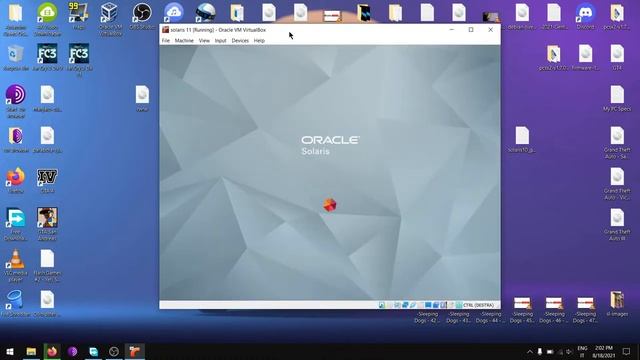
Task: Click the keyboard capture icon beside host key
Action: pos(459,305)
